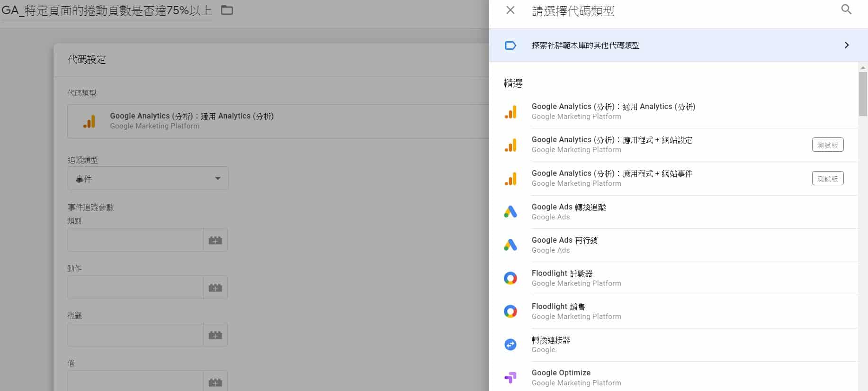Open the variable picker for the 標籤 field
The width and height of the screenshot is (868, 391).
pos(215,335)
